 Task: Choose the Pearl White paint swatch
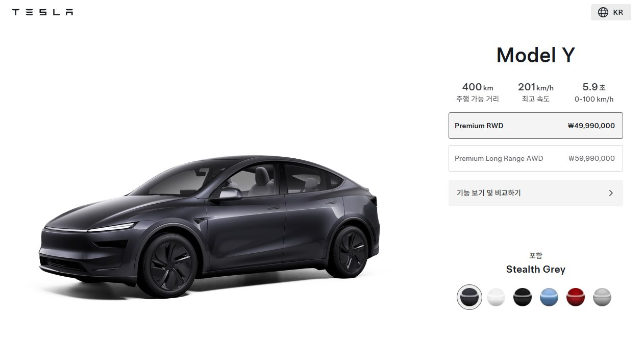pyautogui.click(x=496, y=297)
